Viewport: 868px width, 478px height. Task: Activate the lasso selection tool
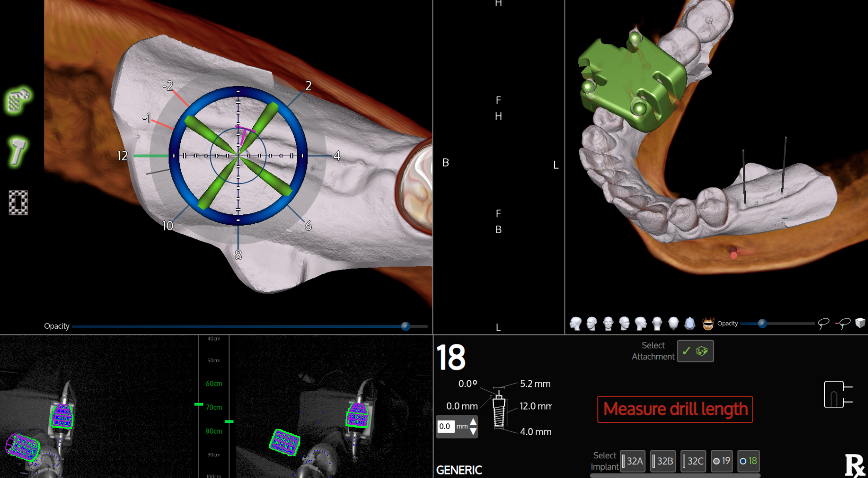(x=823, y=323)
